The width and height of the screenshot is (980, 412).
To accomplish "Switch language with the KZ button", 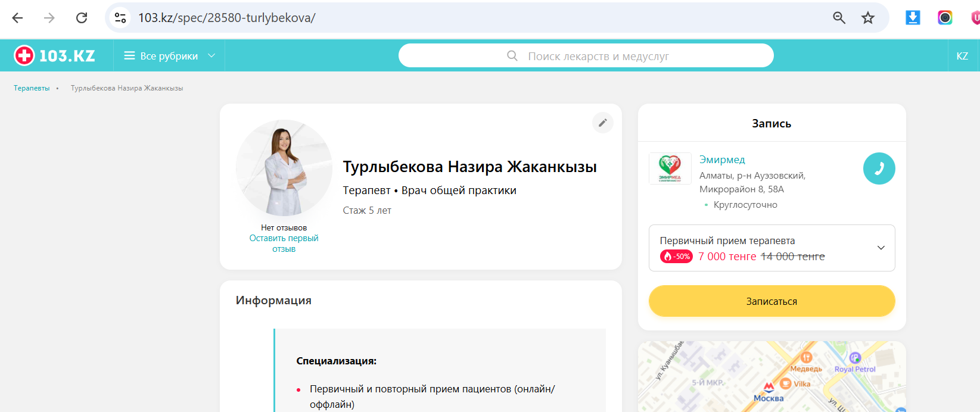I will click(962, 56).
